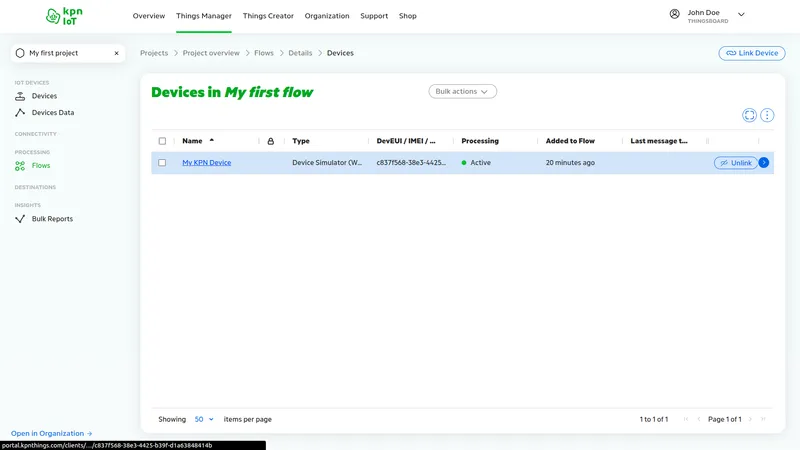Unlink My KPN Device

point(736,163)
